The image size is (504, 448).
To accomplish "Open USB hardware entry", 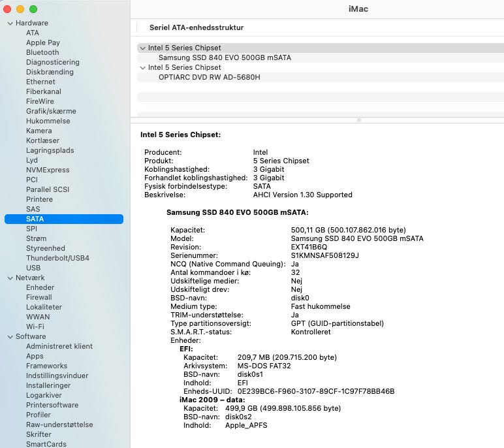I will pyautogui.click(x=33, y=268).
